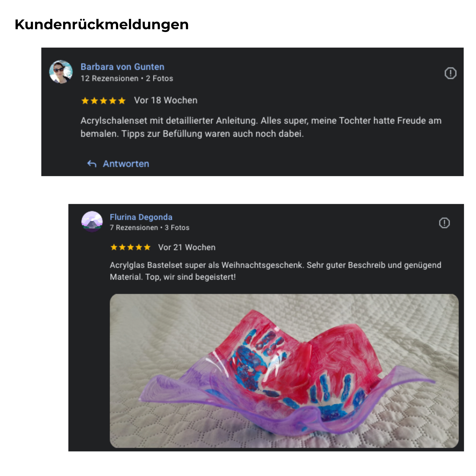View the painted acrylic bowl photo
Viewport: 476px width, 476px height.
[x=284, y=371]
